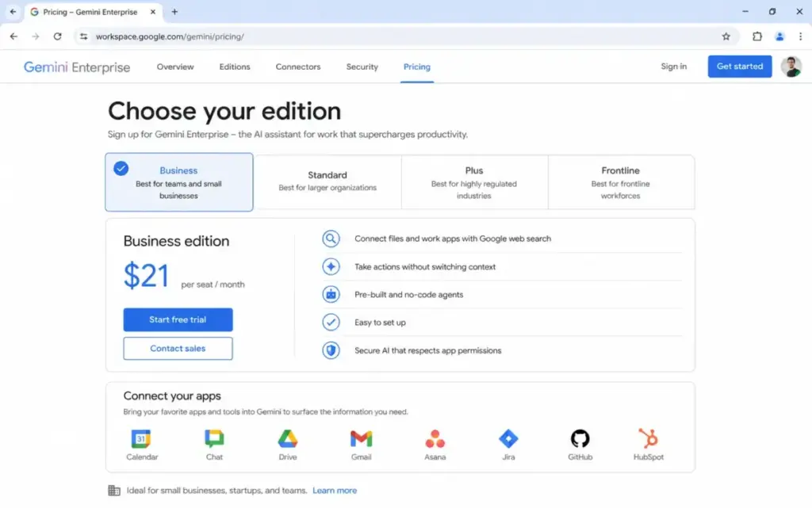
Task: Click the GitHub app icon
Action: tap(580, 439)
